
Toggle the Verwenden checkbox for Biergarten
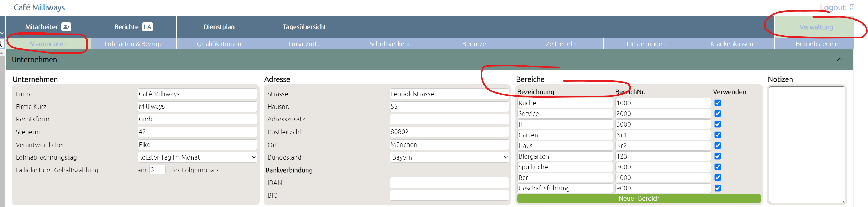coord(718,156)
